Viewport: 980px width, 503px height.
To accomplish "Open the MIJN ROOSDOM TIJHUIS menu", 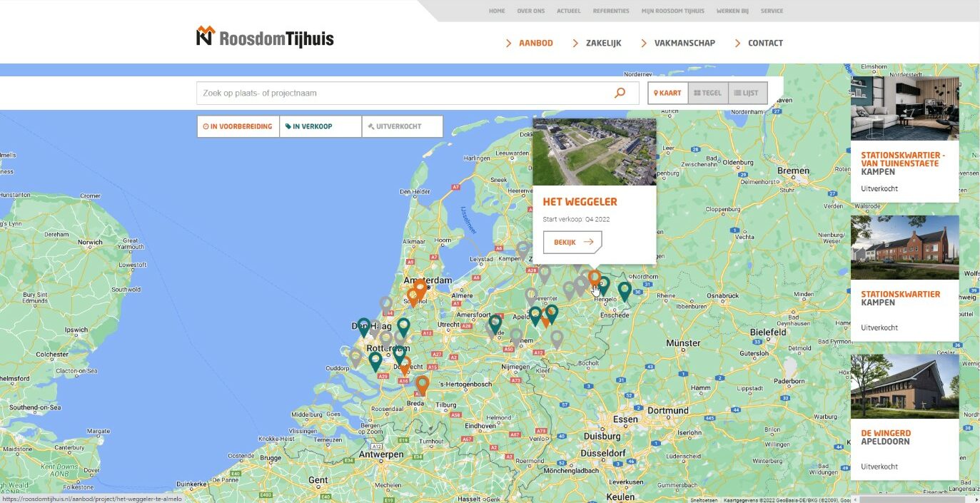I will pos(672,11).
